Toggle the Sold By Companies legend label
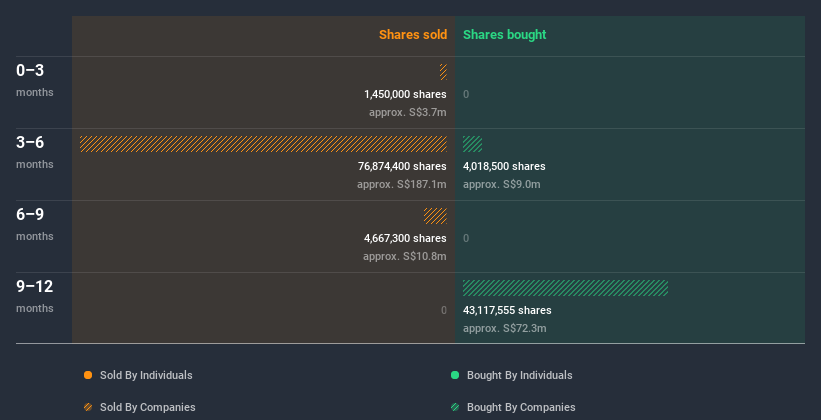The image size is (821, 420). [147, 407]
